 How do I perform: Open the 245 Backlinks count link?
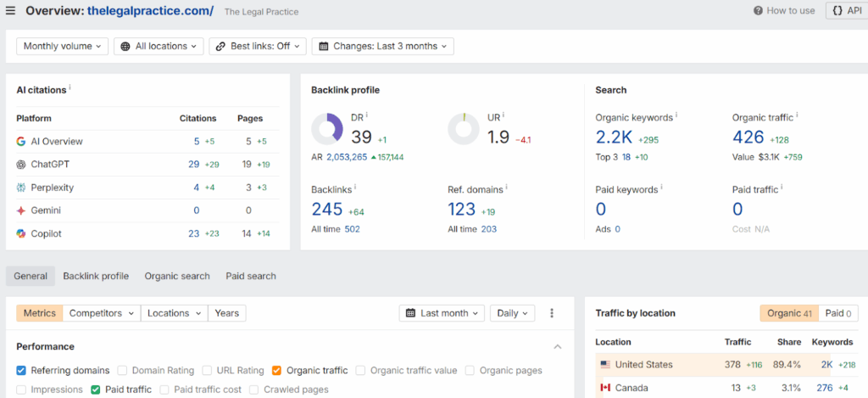click(x=327, y=209)
